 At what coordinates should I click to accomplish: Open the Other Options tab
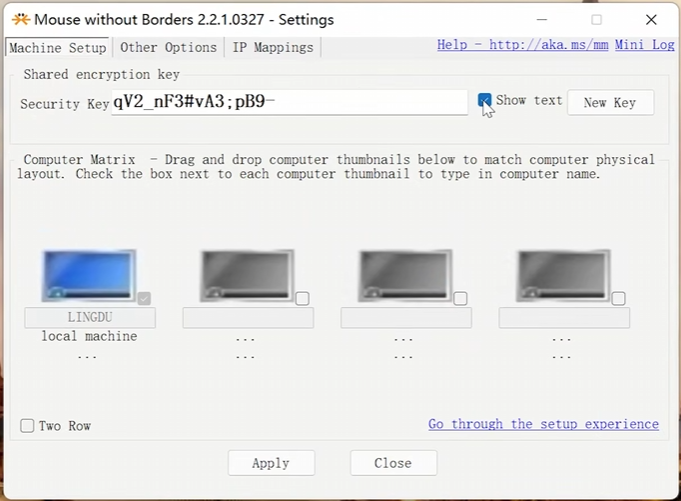(x=169, y=47)
